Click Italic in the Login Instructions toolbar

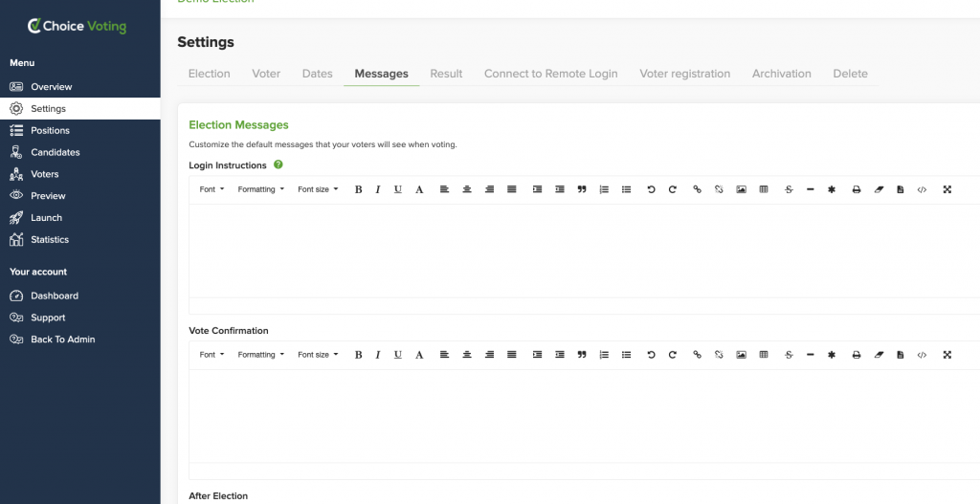(x=377, y=189)
